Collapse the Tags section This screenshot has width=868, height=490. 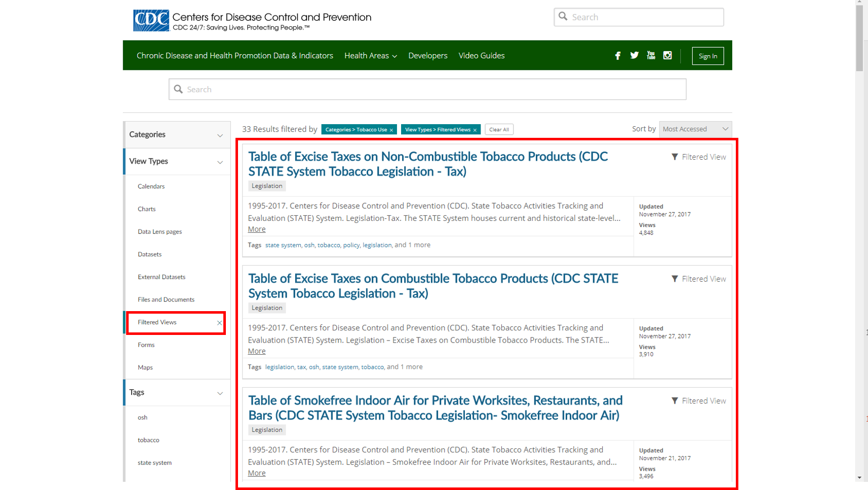(x=220, y=393)
